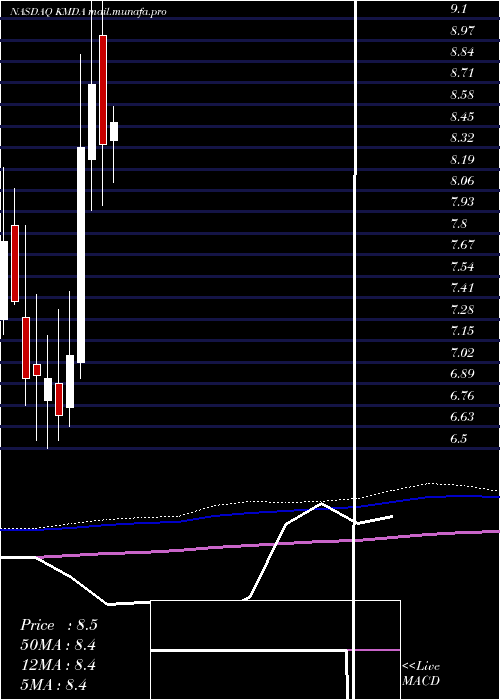
Task: Click the long white candlestick rising to 8.32
Action: coord(81,255)
